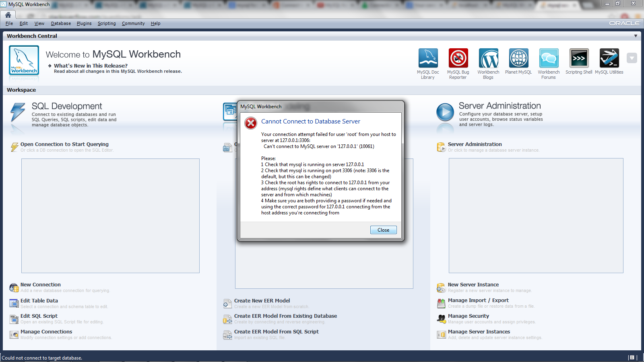The width and height of the screenshot is (644, 362).
Task: Click Create New EER Model icon
Action: [227, 304]
